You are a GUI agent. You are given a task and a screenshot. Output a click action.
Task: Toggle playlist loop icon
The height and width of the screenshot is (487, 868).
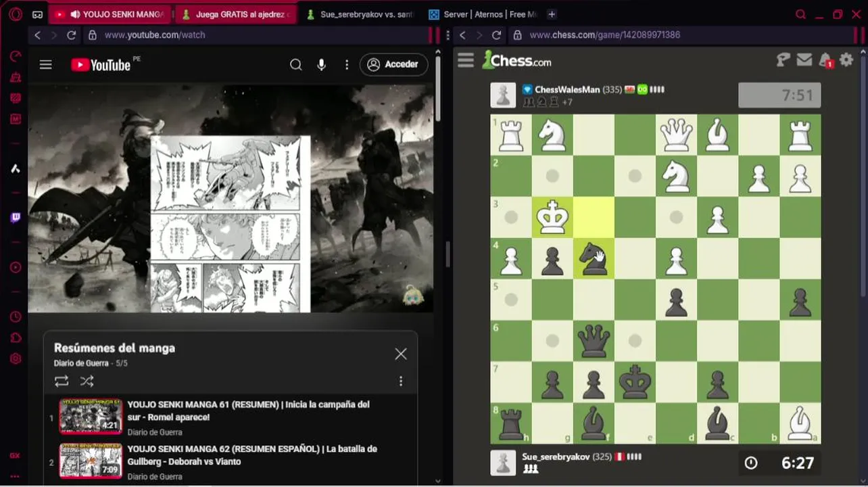pyautogui.click(x=62, y=381)
